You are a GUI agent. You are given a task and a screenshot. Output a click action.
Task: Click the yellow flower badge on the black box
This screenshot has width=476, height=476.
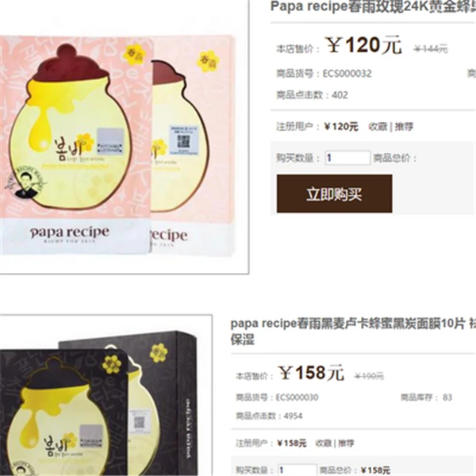[x=159, y=353]
